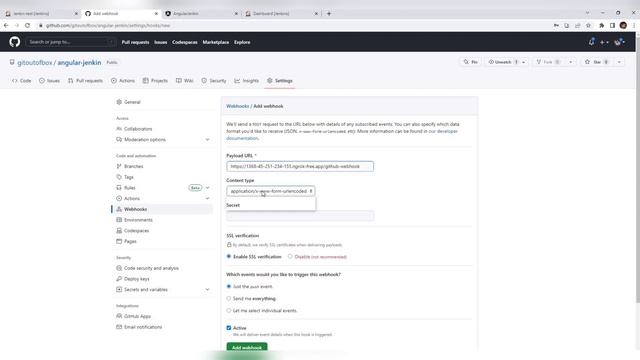Click the Payload URL input field
The image size is (640, 360).
(300, 166)
